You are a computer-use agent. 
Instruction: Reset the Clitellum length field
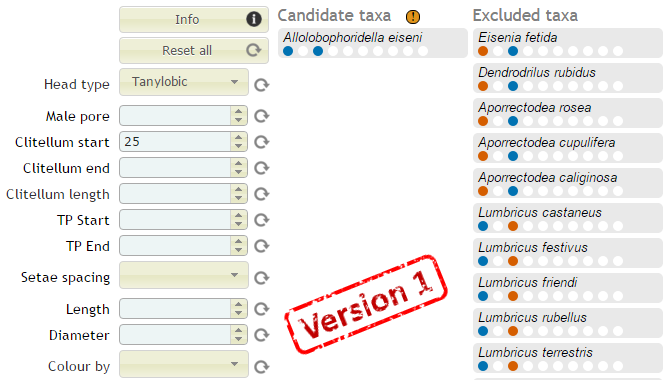(262, 194)
